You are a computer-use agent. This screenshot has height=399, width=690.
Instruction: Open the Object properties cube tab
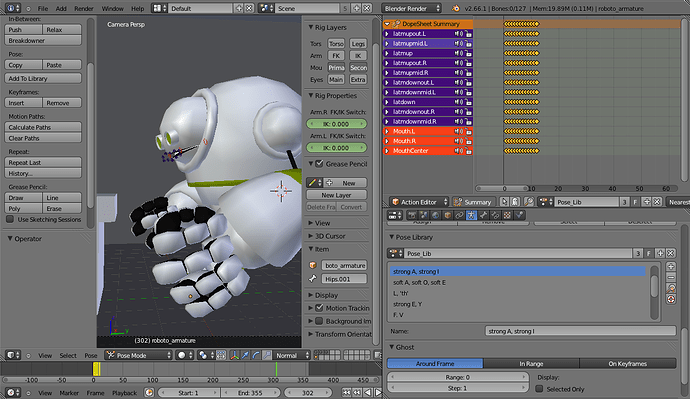coord(448,215)
